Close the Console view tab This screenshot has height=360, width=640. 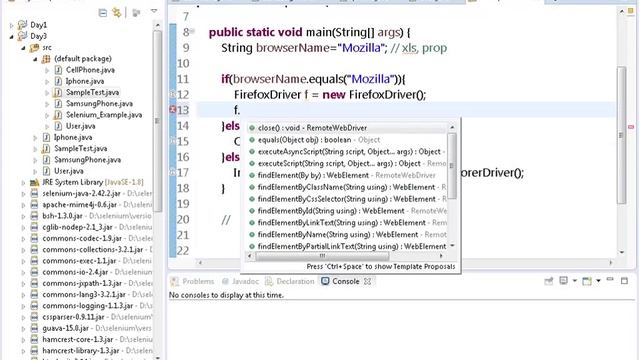click(x=367, y=281)
